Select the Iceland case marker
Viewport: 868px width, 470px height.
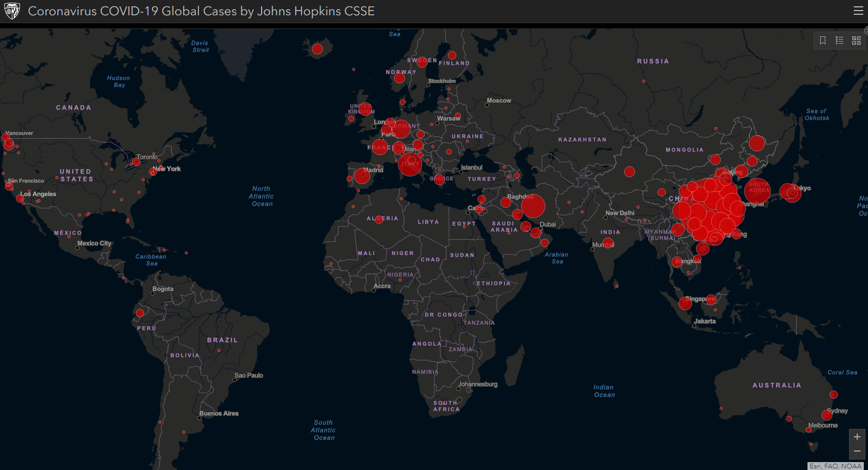coord(317,49)
